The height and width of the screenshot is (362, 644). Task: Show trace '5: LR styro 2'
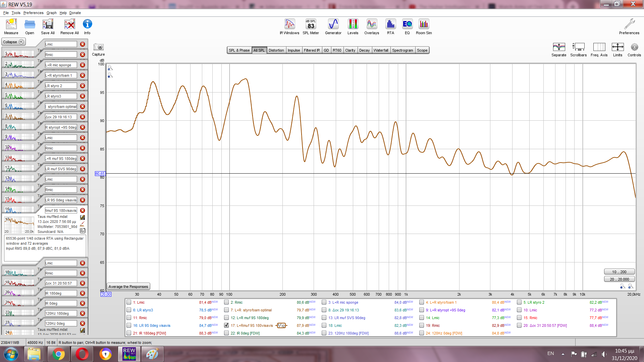[519, 302]
